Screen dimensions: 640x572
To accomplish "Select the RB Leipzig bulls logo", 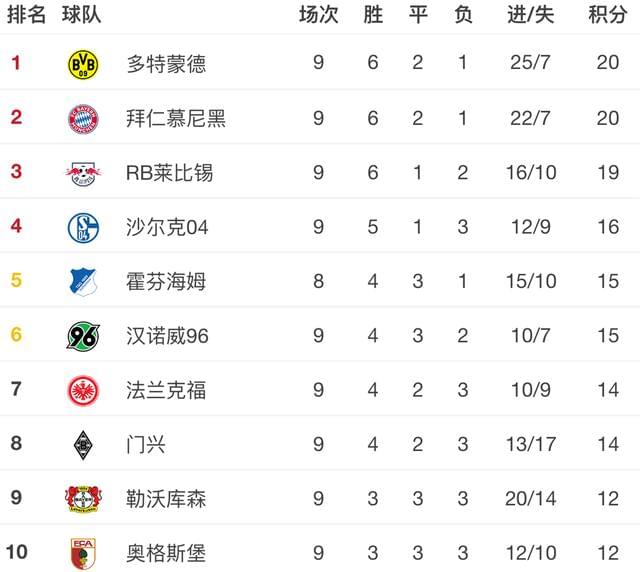I will pyautogui.click(x=83, y=173).
